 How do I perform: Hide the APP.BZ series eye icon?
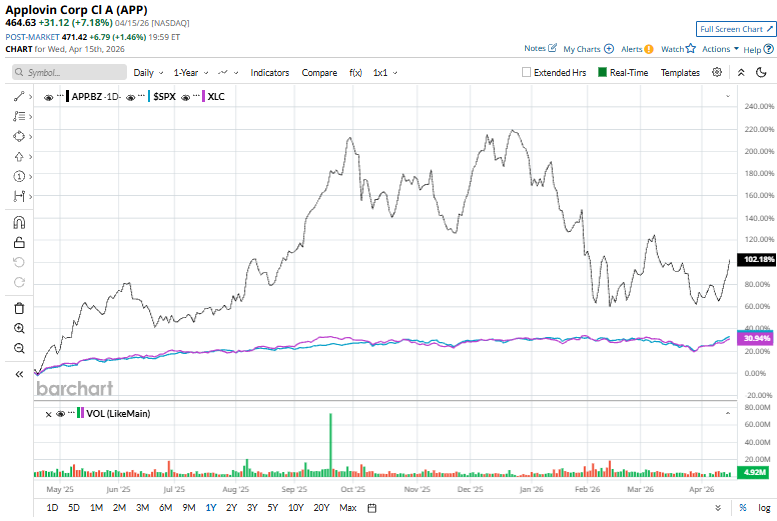pos(49,98)
